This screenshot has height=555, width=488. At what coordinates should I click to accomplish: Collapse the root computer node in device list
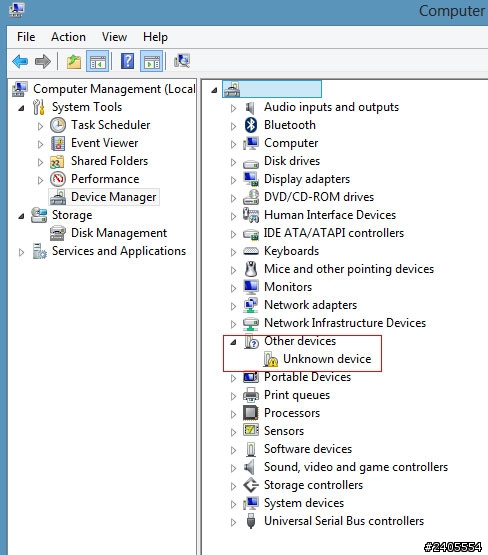pos(214,90)
